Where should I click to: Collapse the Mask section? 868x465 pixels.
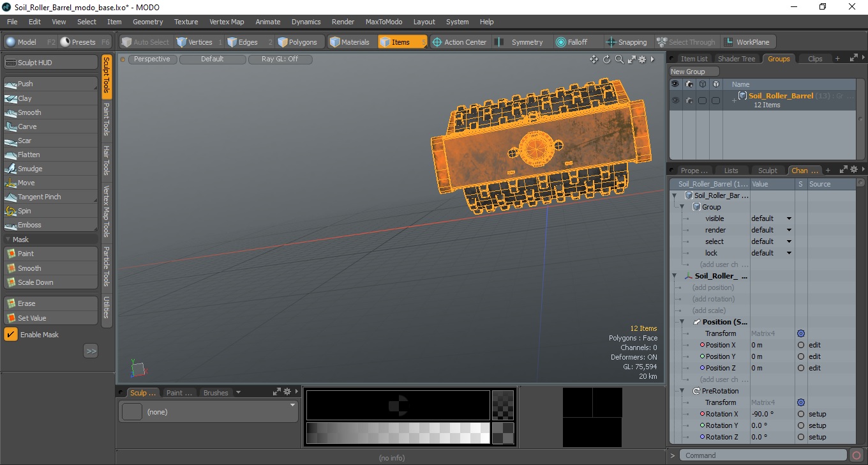click(x=8, y=240)
